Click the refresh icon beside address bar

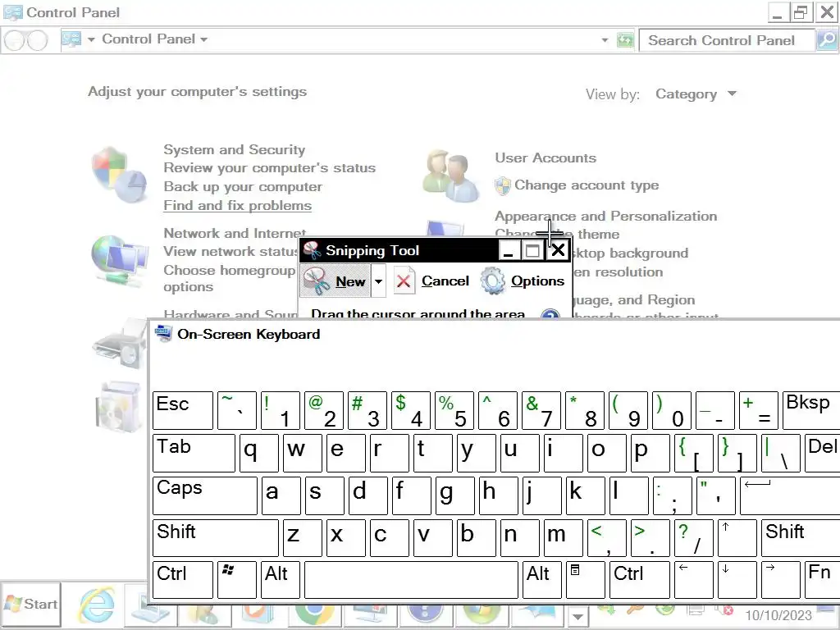coord(624,40)
